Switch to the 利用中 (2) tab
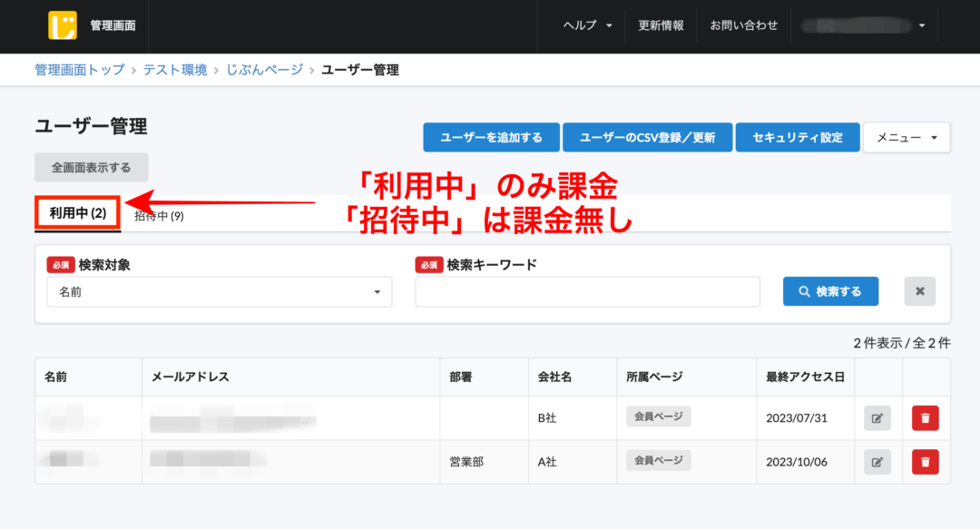The image size is (980, 529). [x=78, y=214]
